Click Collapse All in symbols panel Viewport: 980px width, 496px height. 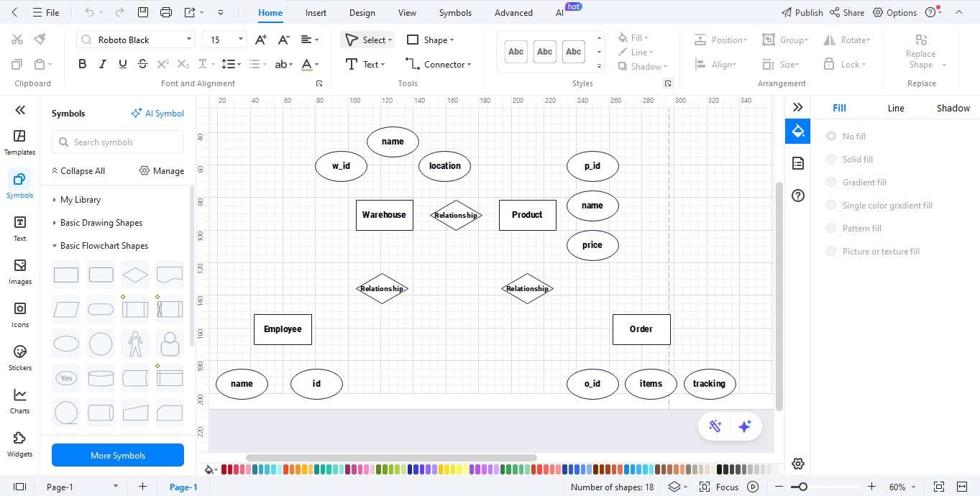click(78, 170)
